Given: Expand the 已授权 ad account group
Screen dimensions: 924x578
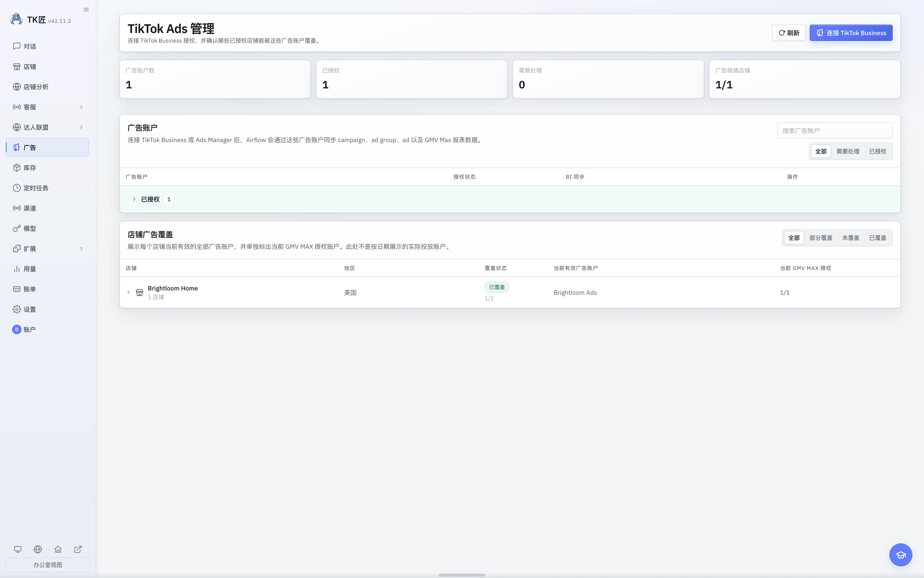Looking at the screenshot, I should point(134,199).
